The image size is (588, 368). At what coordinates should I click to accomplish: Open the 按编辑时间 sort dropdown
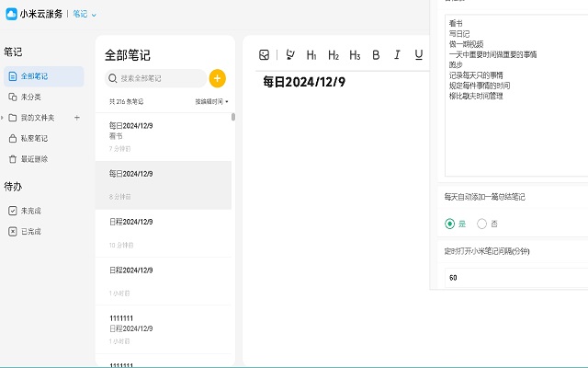click(211, 101)
